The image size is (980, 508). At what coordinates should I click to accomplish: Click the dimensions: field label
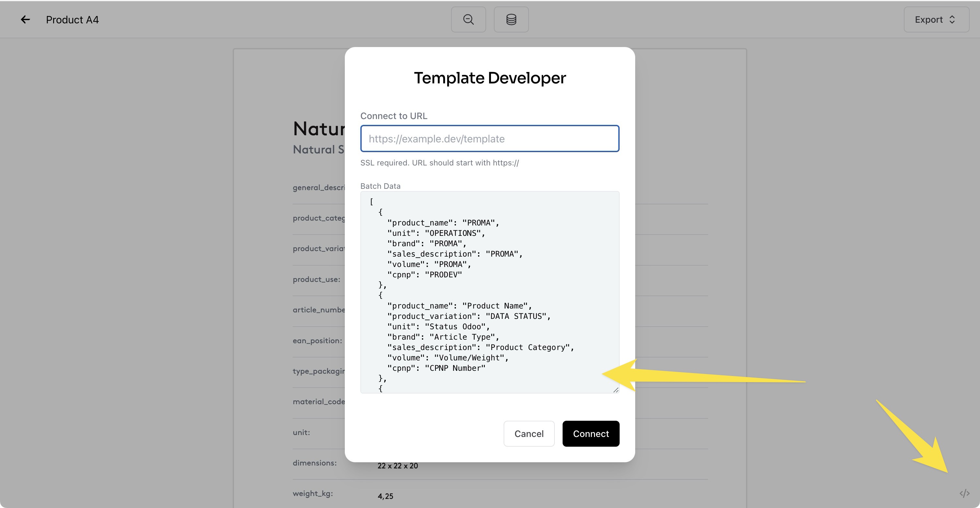click(x=315, y=463)
